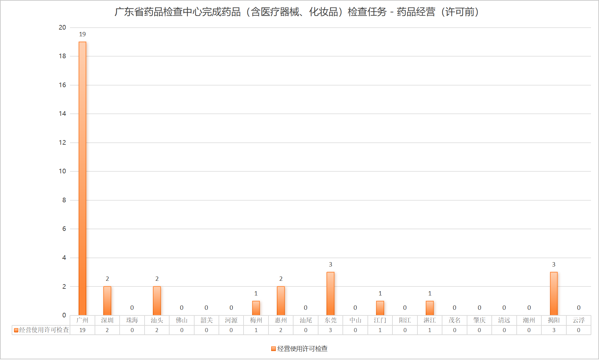The height and width of the screenshot is (364, 599).
Task: Click the 韶关 category label
Action: pyautogui.click(x=207, y=320)
